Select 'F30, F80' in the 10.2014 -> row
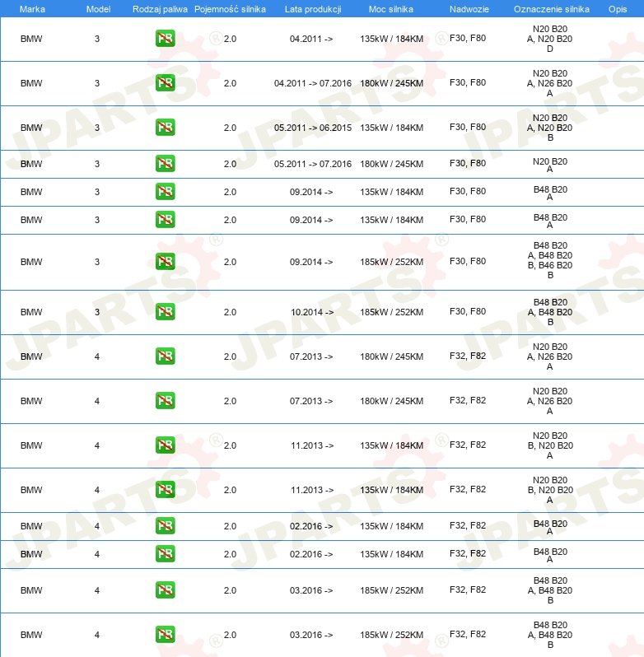 [x=468, y=311]
